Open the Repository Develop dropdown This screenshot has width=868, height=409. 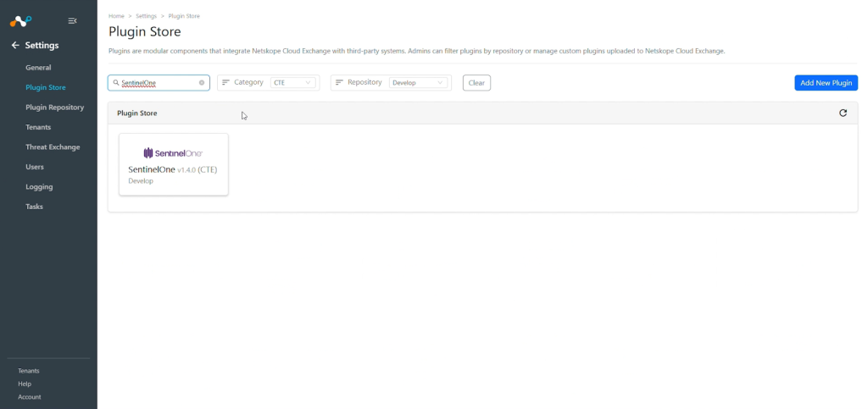click(418, 82)
